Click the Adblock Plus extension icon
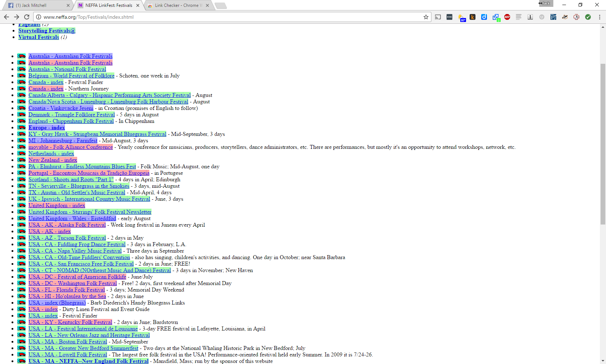This screenshot has height=364, width=606. [507, 17]
